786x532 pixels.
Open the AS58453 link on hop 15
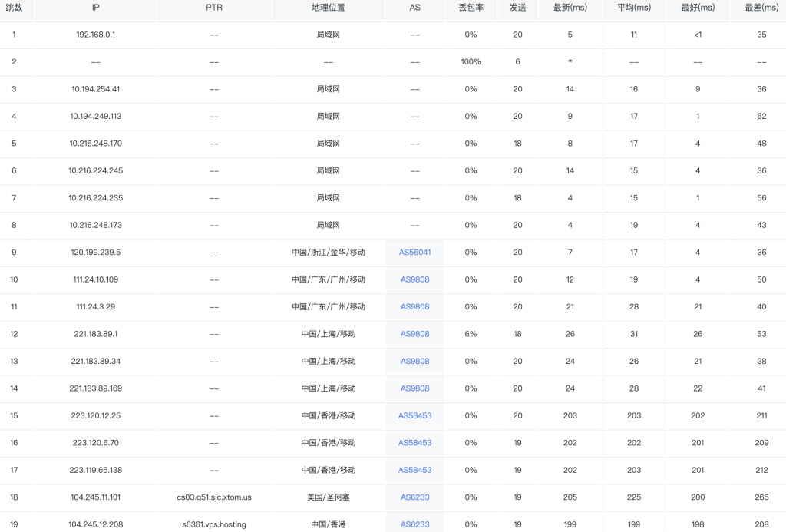click(414, 415)
